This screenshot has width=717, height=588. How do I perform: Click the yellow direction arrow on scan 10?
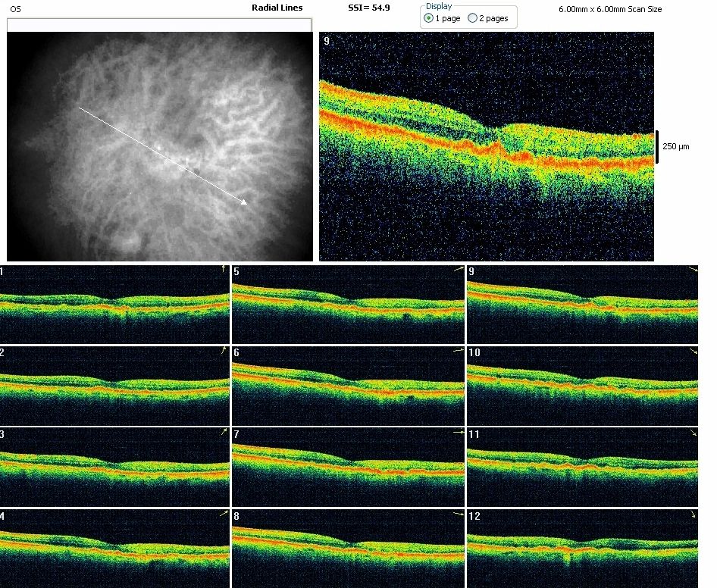coord(692,352)
